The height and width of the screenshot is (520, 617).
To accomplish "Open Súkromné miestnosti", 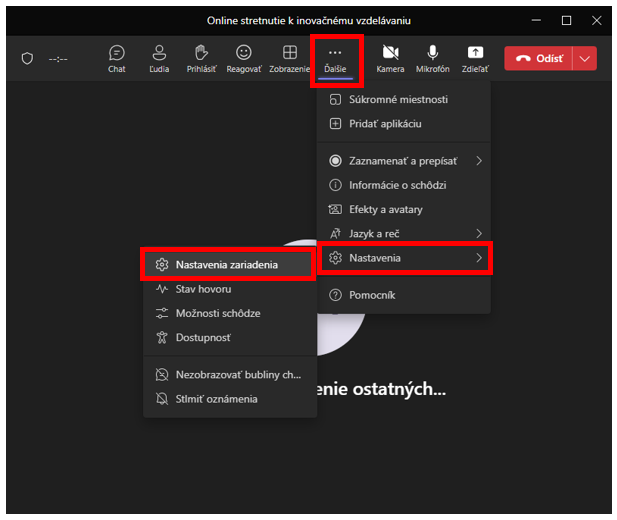I will pyautogui.click(x=404, y=100).
